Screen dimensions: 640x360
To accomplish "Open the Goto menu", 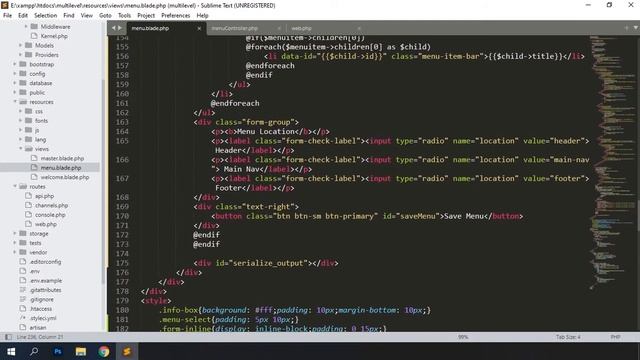I will [105, 16].
